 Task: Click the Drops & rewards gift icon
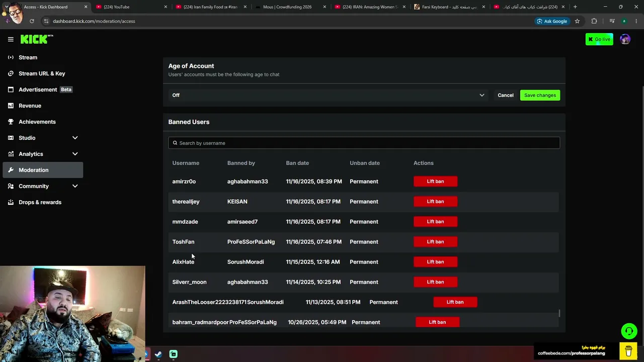click(x=11, y=202)
